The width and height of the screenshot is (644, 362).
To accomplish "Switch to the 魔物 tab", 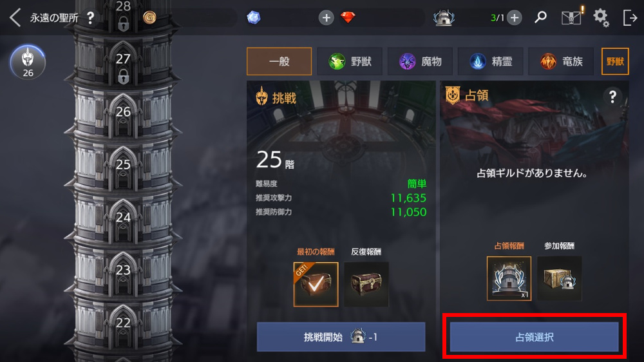I will tap(420, 62).
